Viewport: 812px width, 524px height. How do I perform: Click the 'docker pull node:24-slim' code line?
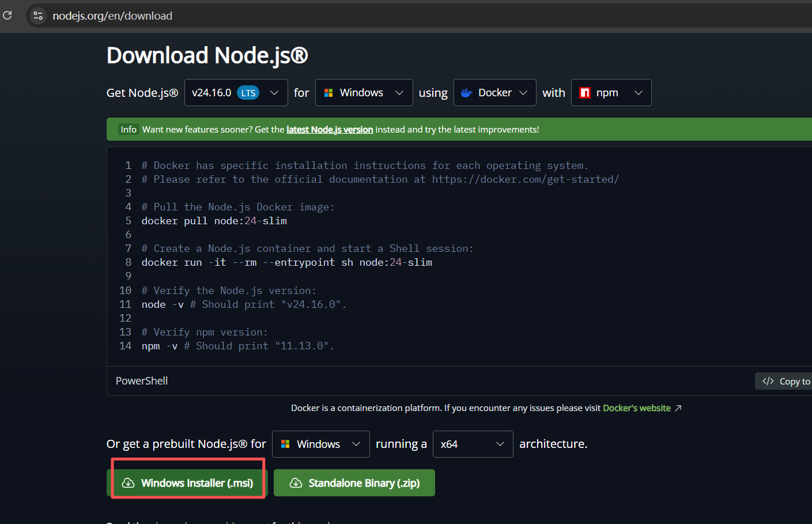(214, 221)
